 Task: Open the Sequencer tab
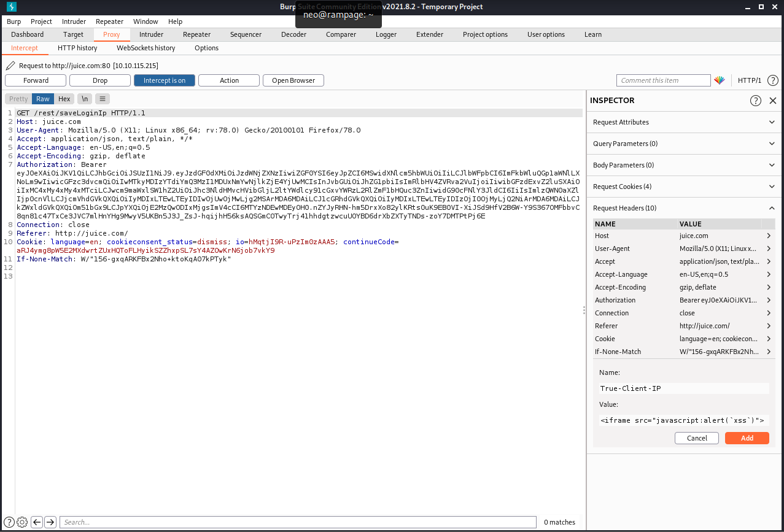pyautogui.click(x=246, y=34)
